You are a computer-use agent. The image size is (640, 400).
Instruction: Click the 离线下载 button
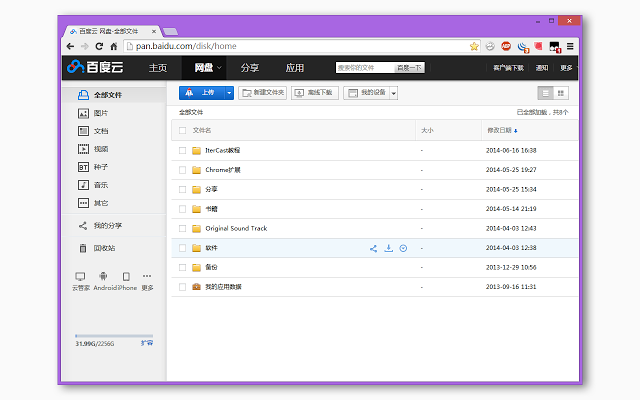point(315,93)
